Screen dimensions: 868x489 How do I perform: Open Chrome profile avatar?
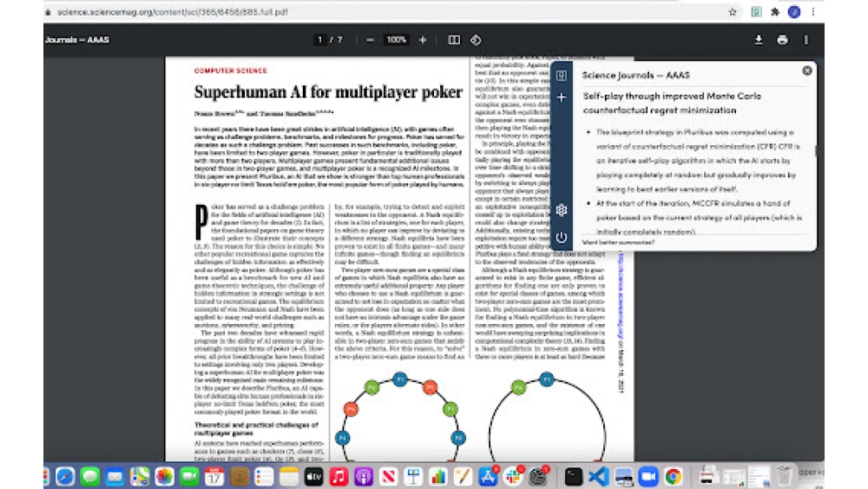coord(794,11)
